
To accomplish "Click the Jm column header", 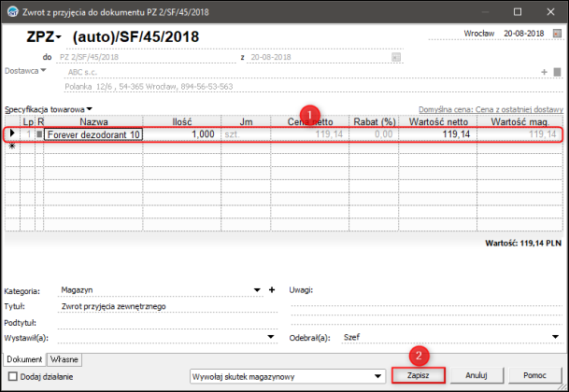I will click(246, 122).
